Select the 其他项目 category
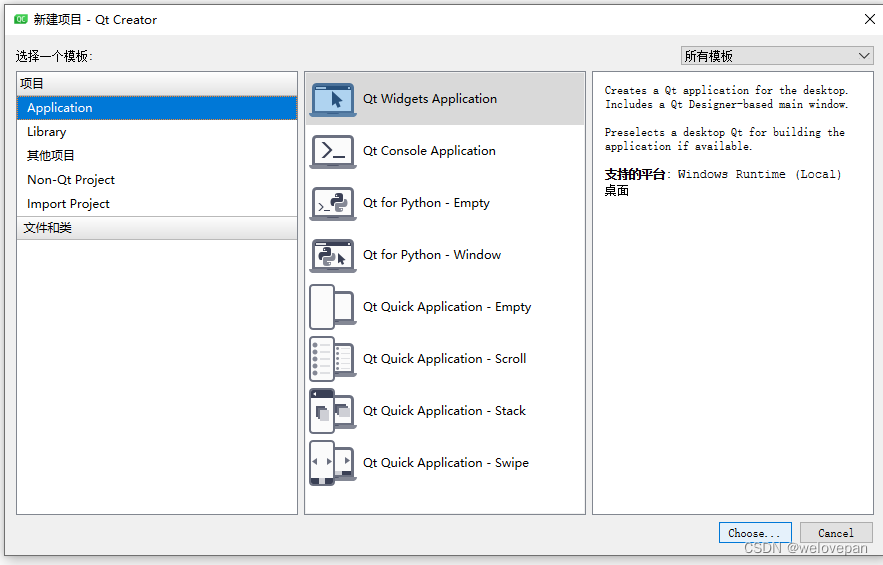The height and width of the screenshot is (565, 883). click(x=157, y=155)
